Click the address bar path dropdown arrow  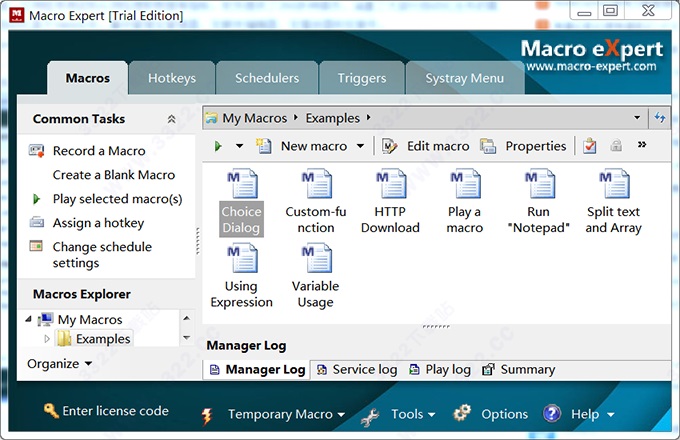(x=637, y=118)
